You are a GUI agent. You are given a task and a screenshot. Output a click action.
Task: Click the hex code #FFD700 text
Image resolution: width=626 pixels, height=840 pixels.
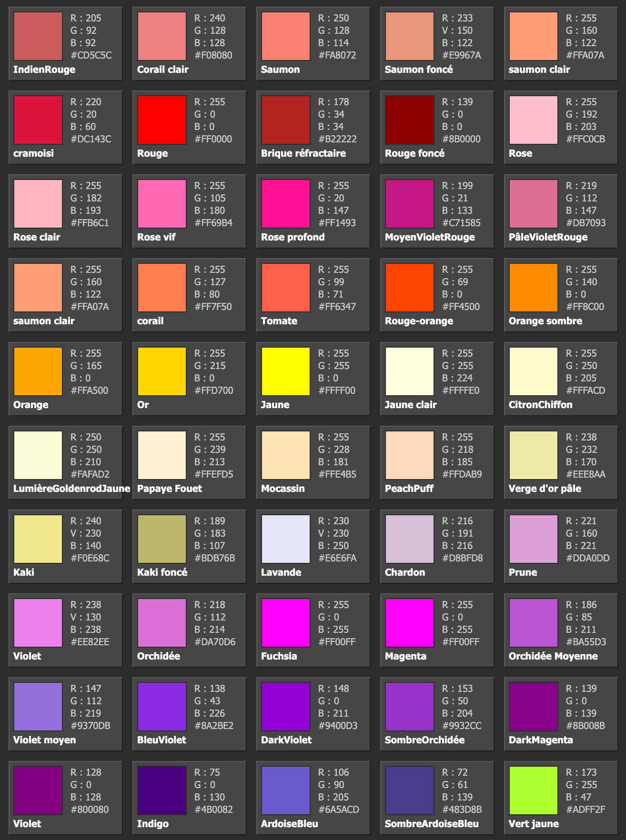tap(213, 390)
